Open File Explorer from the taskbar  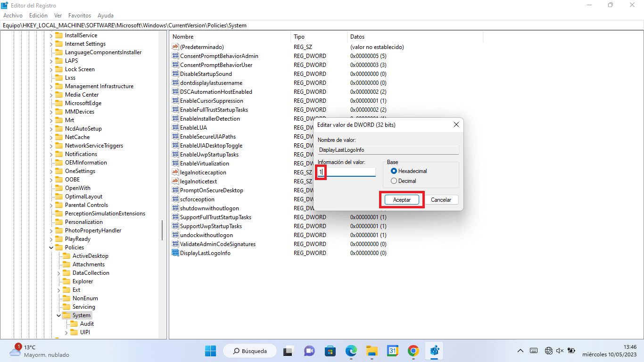click(x=372, y=351)
